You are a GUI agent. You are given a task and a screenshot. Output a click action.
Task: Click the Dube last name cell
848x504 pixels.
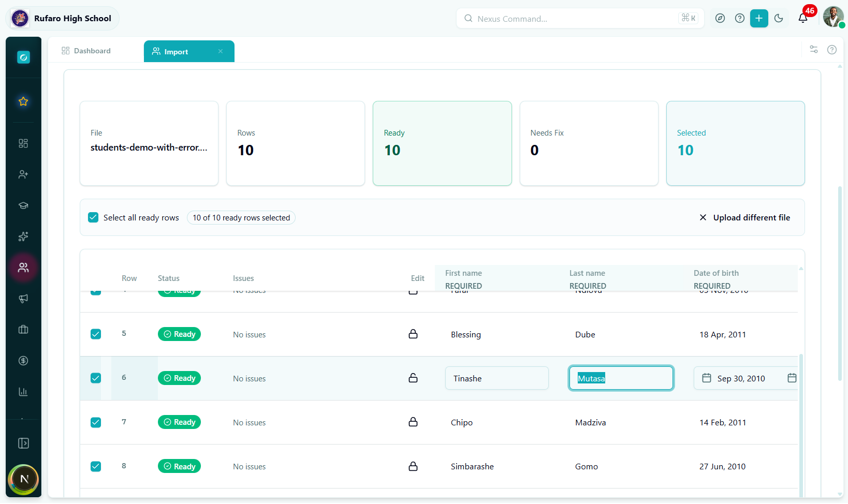[x=585, y=334]
